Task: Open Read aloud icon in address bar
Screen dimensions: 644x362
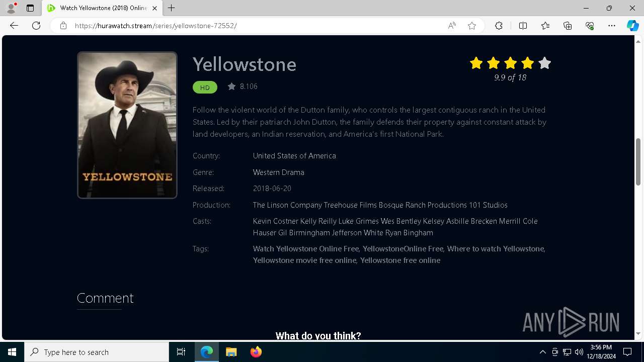Action: [452, 26]
